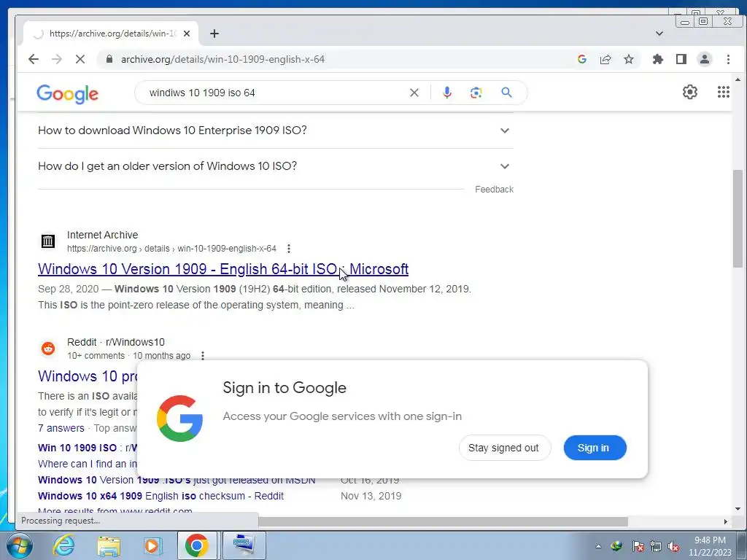Click the blue Sign in button
Image resolution: width=747 pixels, height=560 pixels.
coord(595,448)
